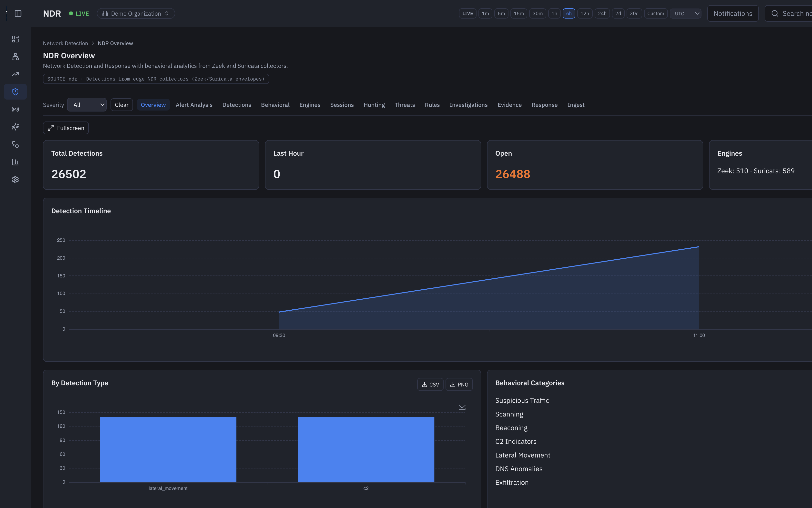Select Beaconing category
812x508 pixels.
pos(511,428)
